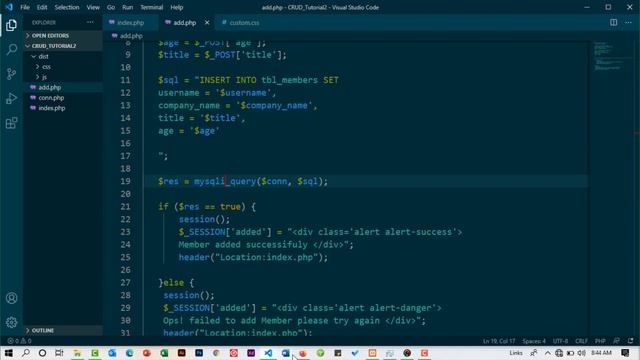Click CRLF line ending selector

pyautogui.click(x=581, y=341)
